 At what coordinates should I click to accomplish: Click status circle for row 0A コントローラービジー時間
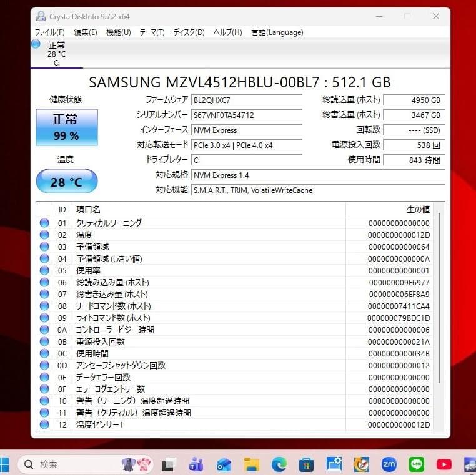[44, 330]
